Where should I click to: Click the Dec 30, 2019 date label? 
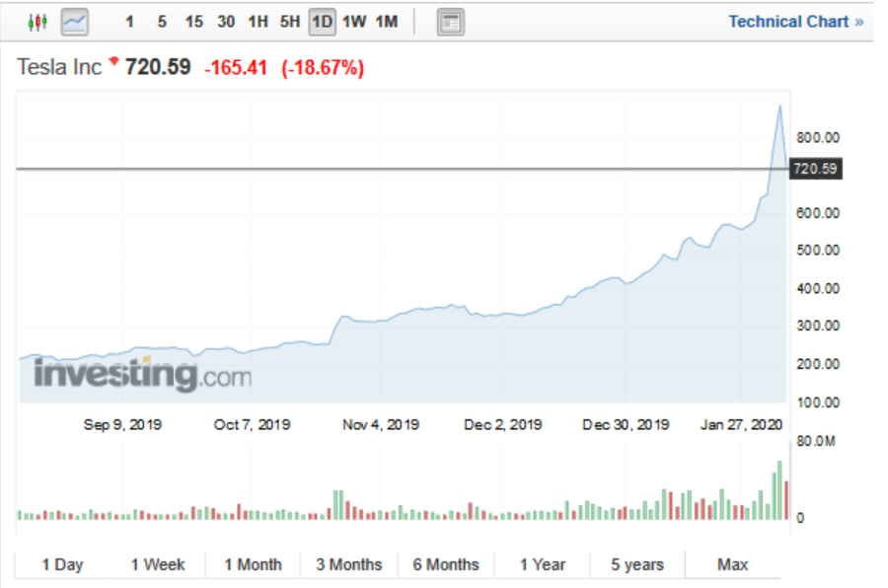click(x=626, y=424)
